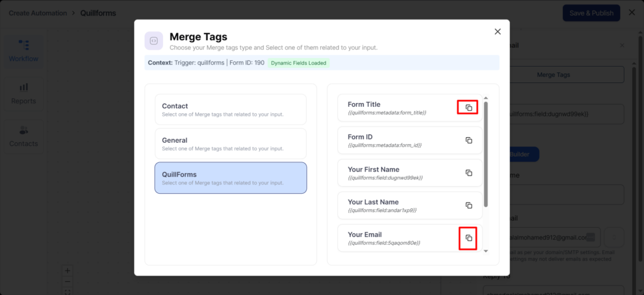Open the Contacts sidebar icon
Viewport: 644px width, 295px height.
(23, 136)
